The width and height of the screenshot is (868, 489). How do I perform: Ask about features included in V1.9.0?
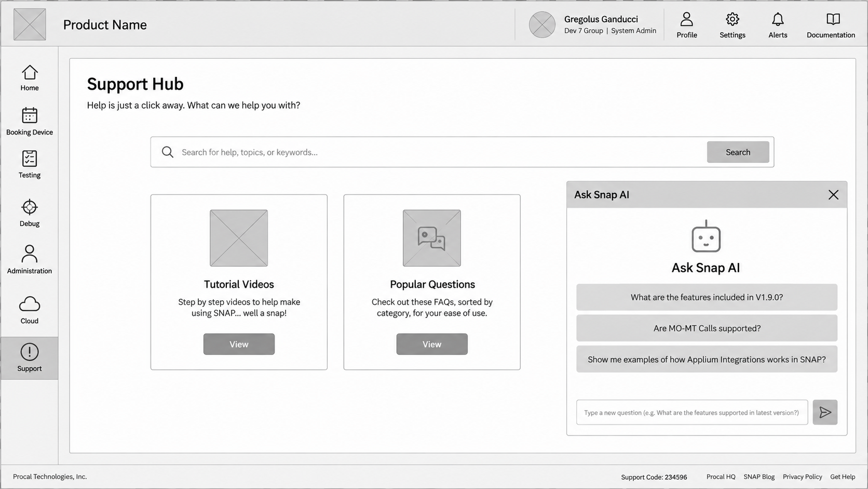pyautogui.click(x=707, y=297)
